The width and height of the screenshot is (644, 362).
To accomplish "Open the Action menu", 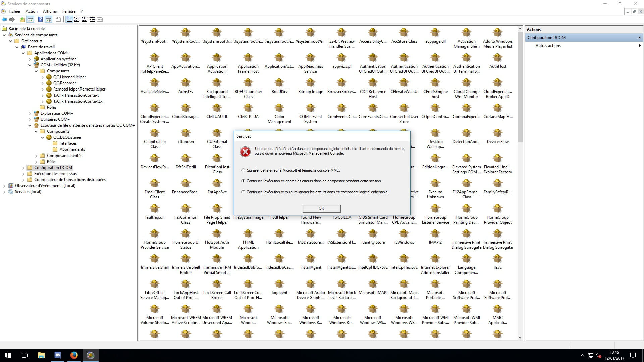I will click(32, 11).
